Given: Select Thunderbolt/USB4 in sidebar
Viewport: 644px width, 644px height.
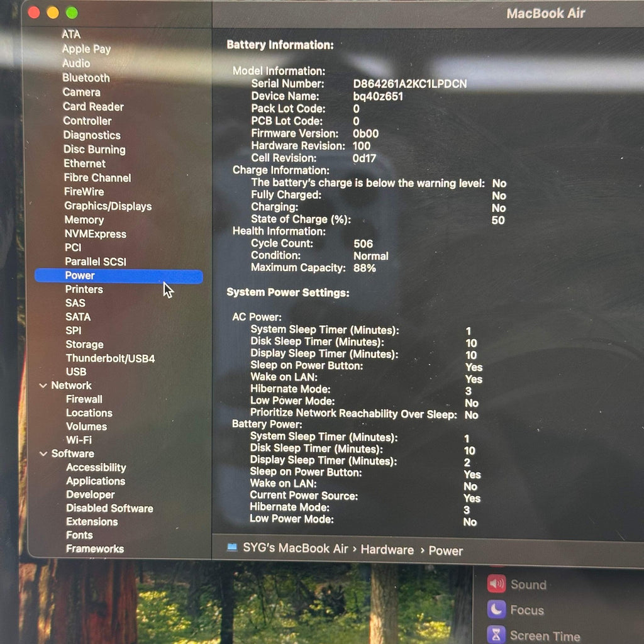Looking at the screenshot, I should 111,358.
